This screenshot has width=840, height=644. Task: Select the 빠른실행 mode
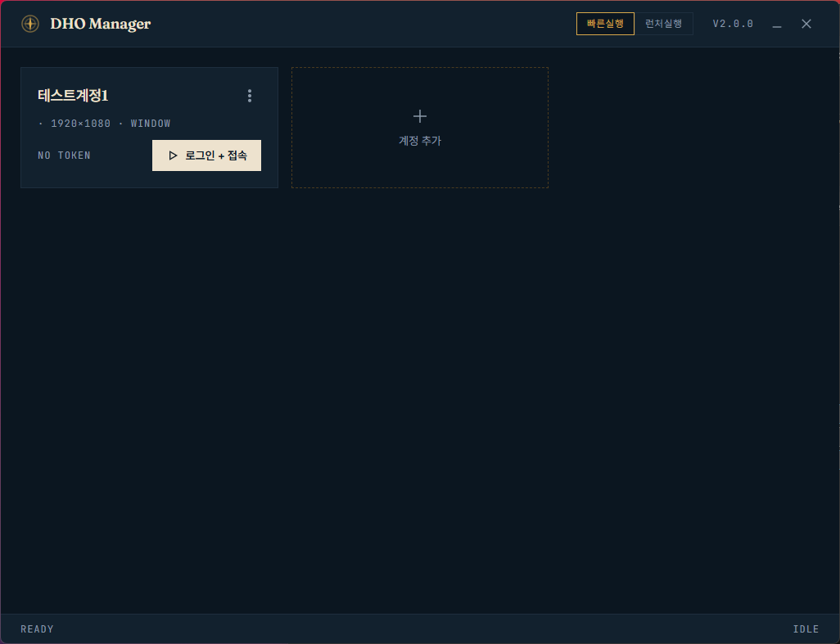[x=605, y=24]
